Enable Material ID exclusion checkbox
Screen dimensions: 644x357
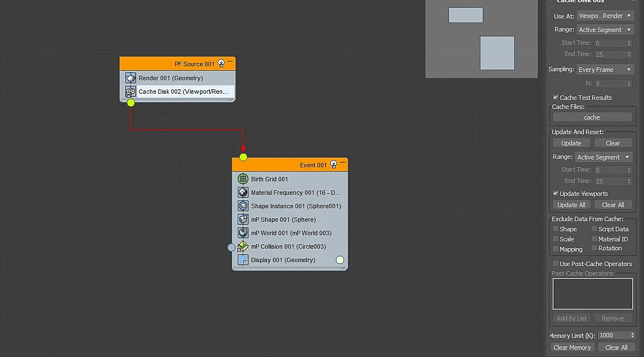(x=595, y=239)
